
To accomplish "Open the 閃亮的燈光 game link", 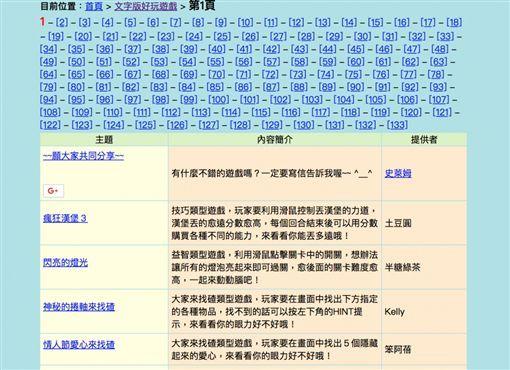I will (x=65, y=263).
